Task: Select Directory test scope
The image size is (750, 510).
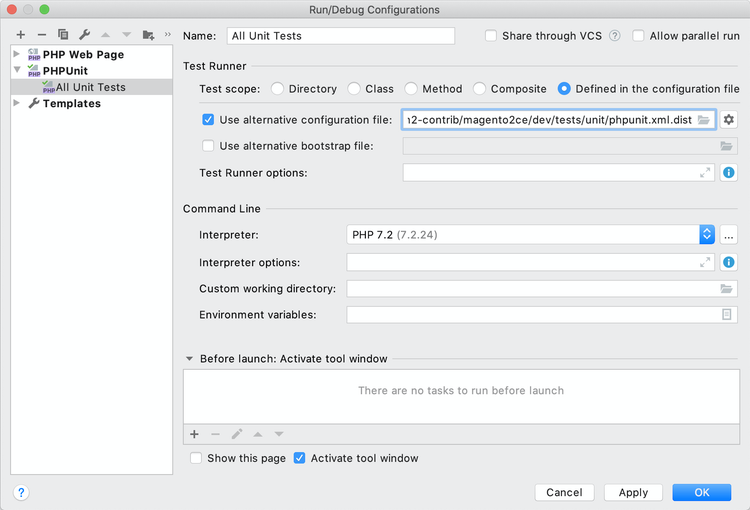Action: [277, 89]
